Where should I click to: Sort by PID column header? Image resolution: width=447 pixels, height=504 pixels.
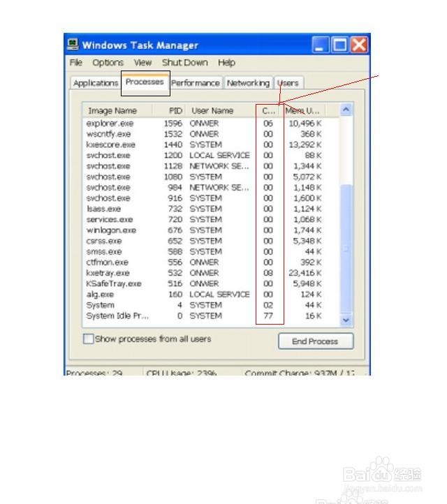(x=169, y=110)
